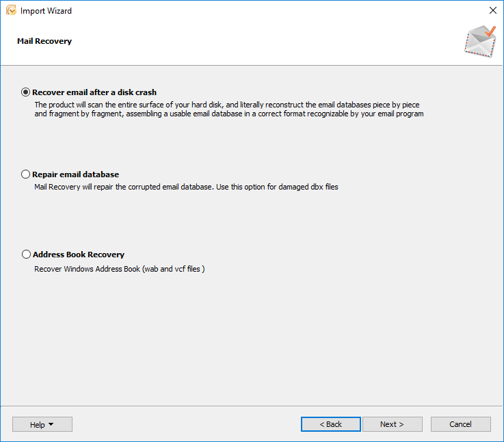The width and height of the screenshot is (504, 442).
Task: Click the damaged dbx files description text
Action: tap(186, 187)
